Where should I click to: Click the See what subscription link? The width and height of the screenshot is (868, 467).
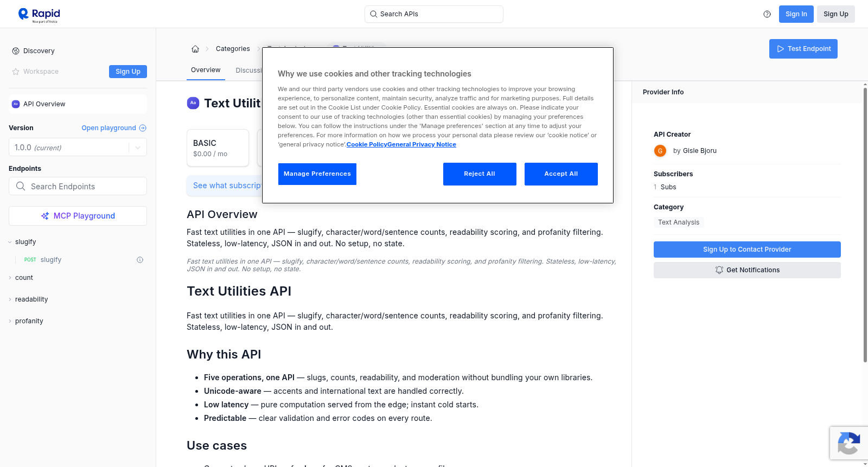click(x=227, y=185)
